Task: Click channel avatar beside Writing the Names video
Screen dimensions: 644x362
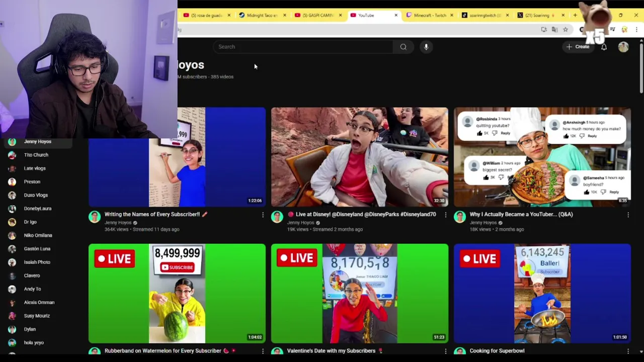Action: click(x=94, y=217)
